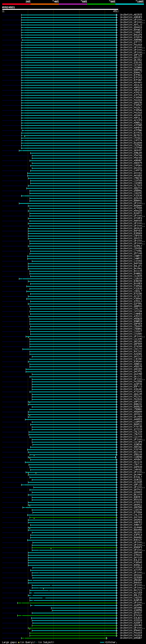The width and height of the screenshot is (146, 644).
Task: Click the green ~80% legend bar
Action: pos(101,4)
